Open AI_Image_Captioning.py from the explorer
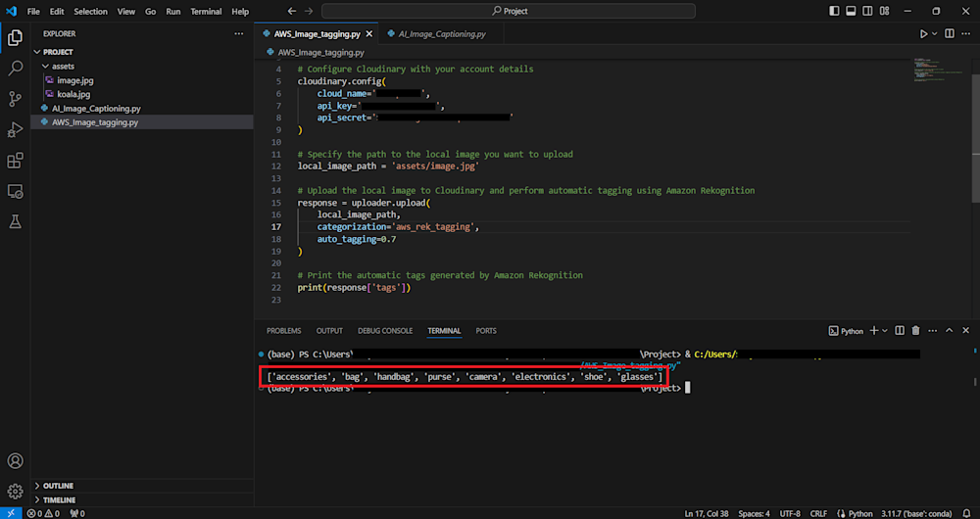This screenshot has width=980, height=519. 142,108
